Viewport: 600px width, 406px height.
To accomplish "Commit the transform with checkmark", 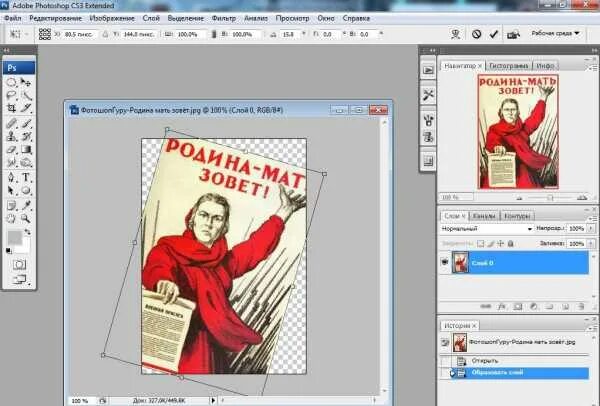I will pos(494,34).
